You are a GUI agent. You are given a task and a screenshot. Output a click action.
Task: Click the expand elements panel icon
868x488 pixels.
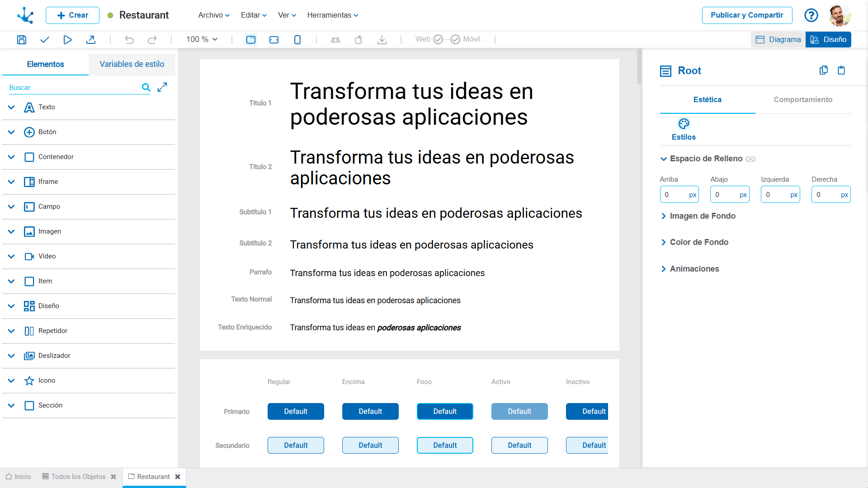coord(162,87)
